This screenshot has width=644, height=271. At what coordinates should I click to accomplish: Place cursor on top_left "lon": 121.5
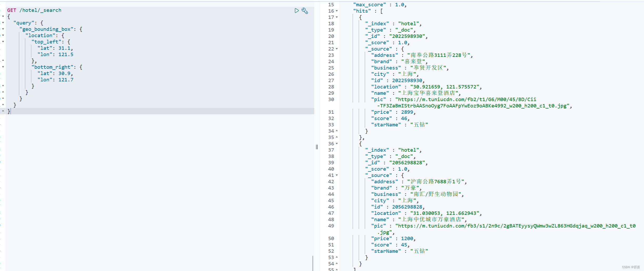coord(56,55)
